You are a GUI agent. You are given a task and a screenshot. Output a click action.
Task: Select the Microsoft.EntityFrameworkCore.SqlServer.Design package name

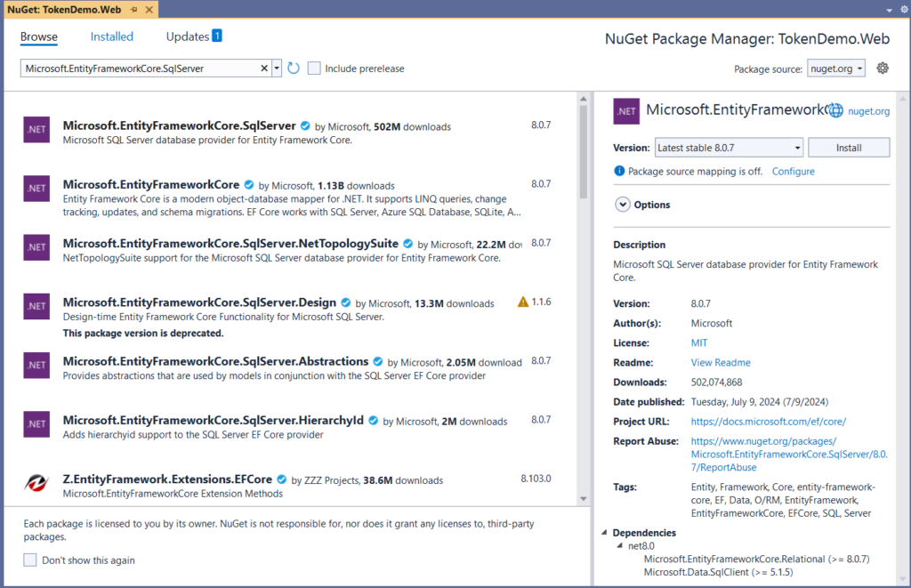[x=199, y=302]
